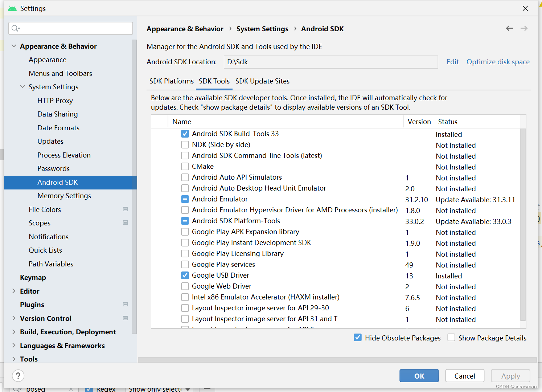Select Data Sharing settings
This screenshot has width=542, height=392.
tap(58, 114)
